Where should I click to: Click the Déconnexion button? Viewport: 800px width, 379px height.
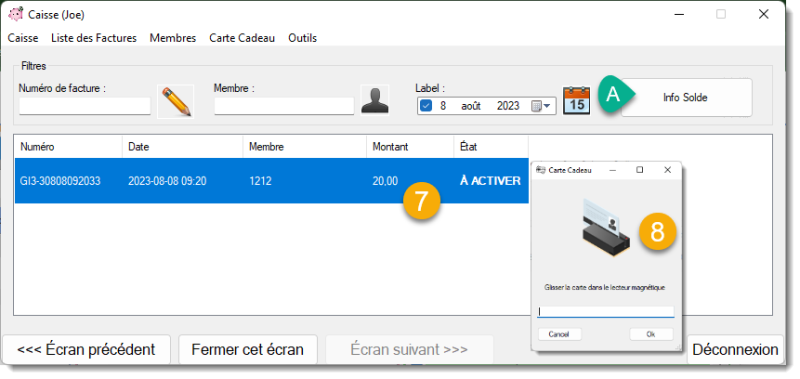tap(735, 350)
